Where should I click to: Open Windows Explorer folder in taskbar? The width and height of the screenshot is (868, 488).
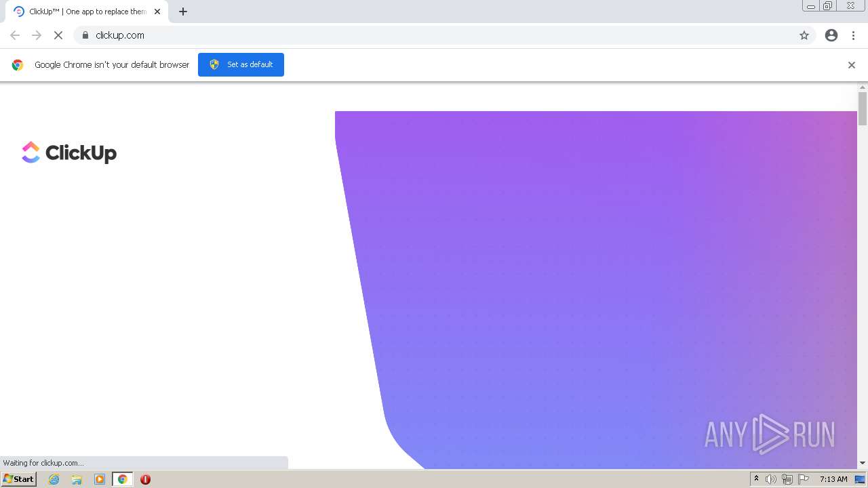point(77,479)
